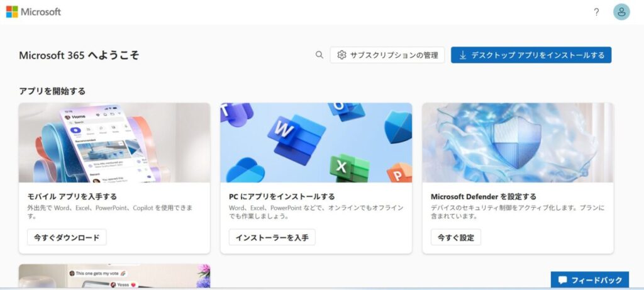This screenshot has height=290, width=644.
Task: Click the Word icon in card image
Action: (296, 140)
